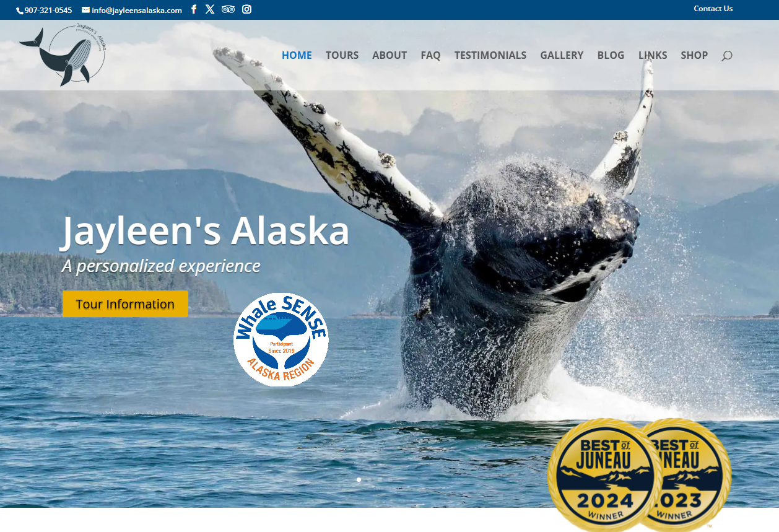The image size is (779, 532).
Task: Click the Jayleen's Alaska whale logo
Action: [63, 55]
